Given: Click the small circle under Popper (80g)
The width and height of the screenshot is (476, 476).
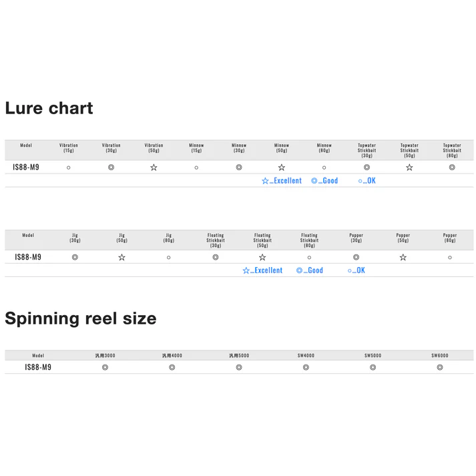Looking at the screenshot, I should tap(450, 258).
